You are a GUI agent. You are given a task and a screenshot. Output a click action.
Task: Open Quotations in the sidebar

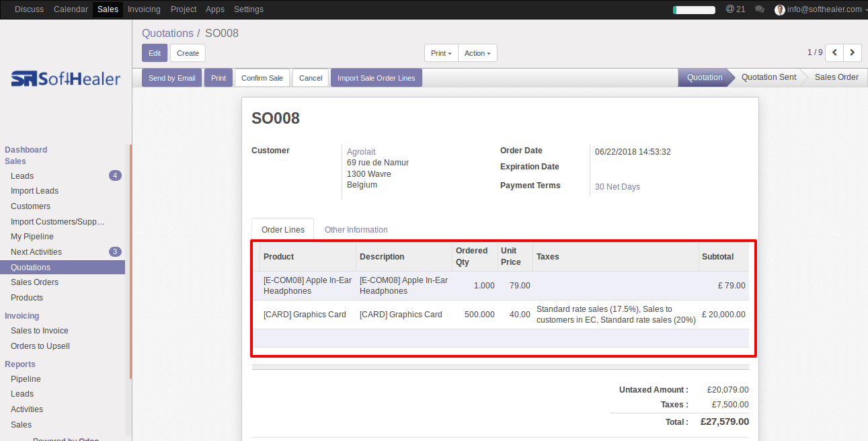[63, 267]
